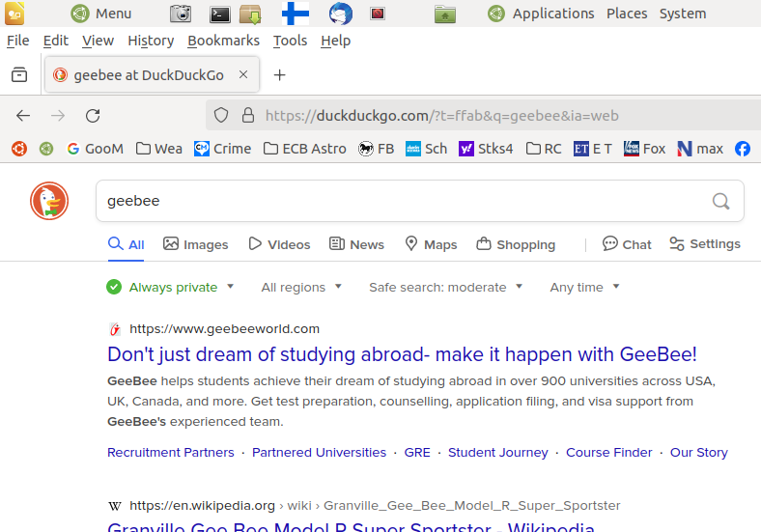The width and height of the screenshot is (761, 532).
Task: Open the ECB Astro bookmarks folder
Action: click(x=305, y=149)
